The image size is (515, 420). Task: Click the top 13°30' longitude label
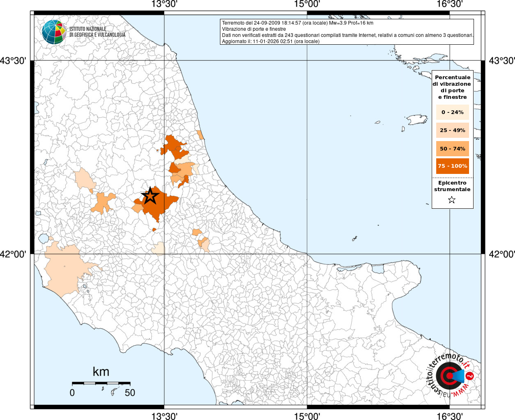tap(164, 4)
